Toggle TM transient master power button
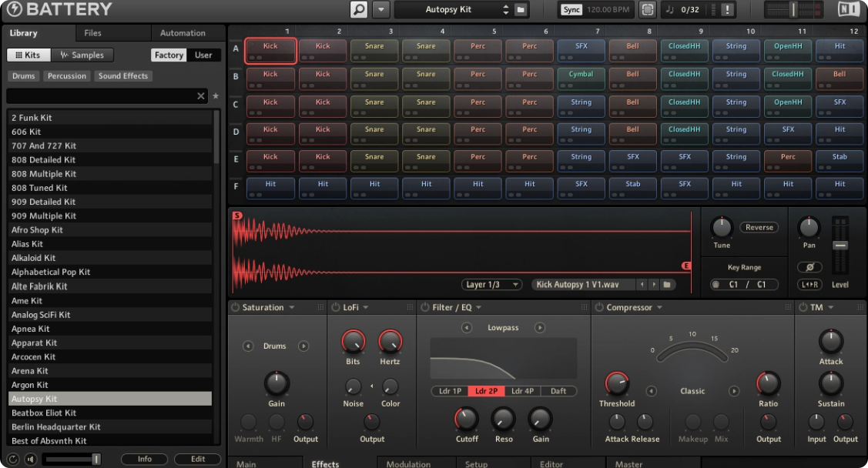The height and width of the screenshot is (468, 868). tap(803, 307)
